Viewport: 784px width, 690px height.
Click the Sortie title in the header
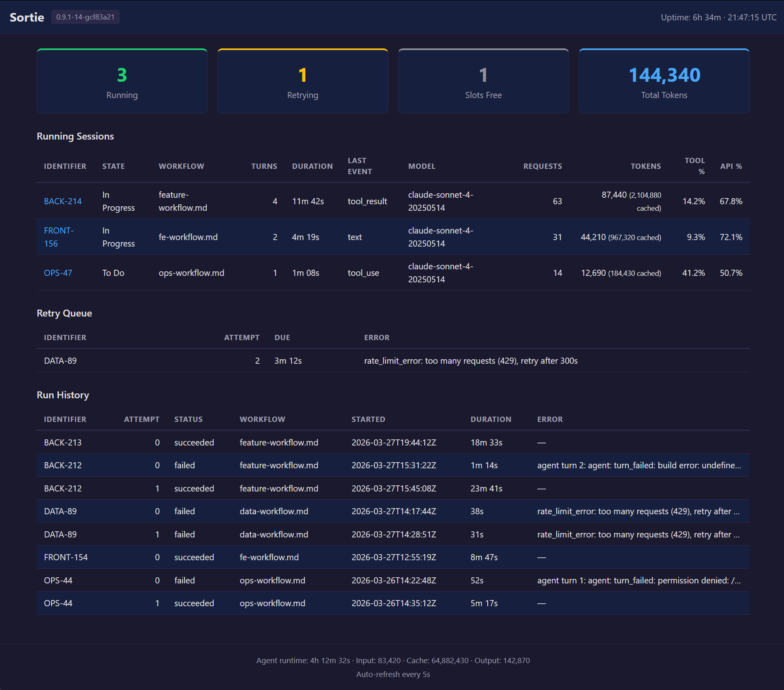[26, 17]
